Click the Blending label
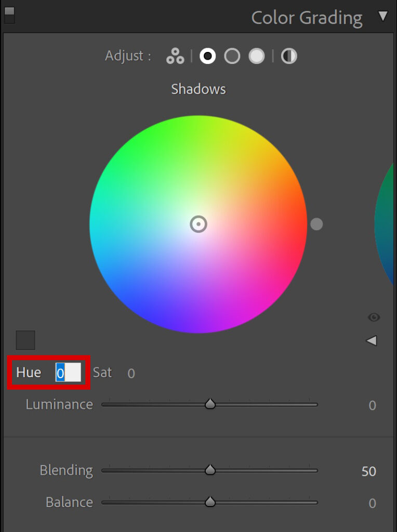Screen dimensions: 397x532 tap(67, 471)
